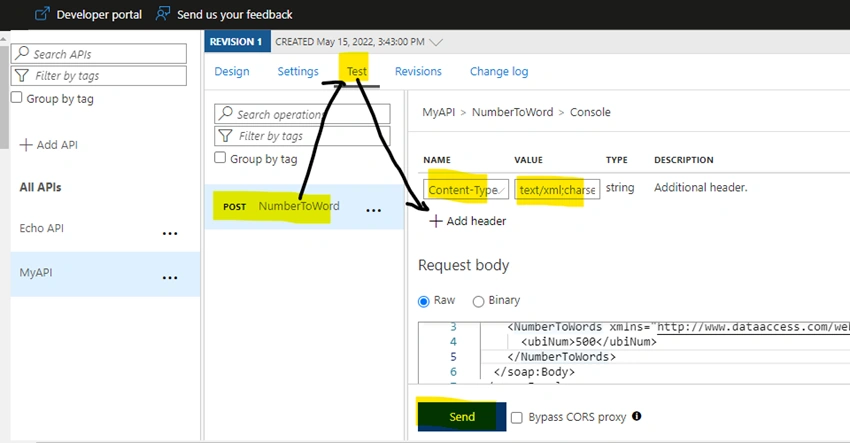The width and height of the screenshot is (850, 443).
Task: Click the left sidebar vertical scrollbar
Action: pyautogui.click(x=4, y=98)
